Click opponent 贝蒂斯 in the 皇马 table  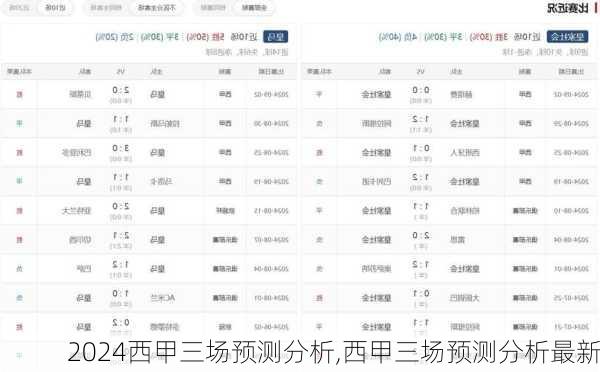[x=80, y=94]
